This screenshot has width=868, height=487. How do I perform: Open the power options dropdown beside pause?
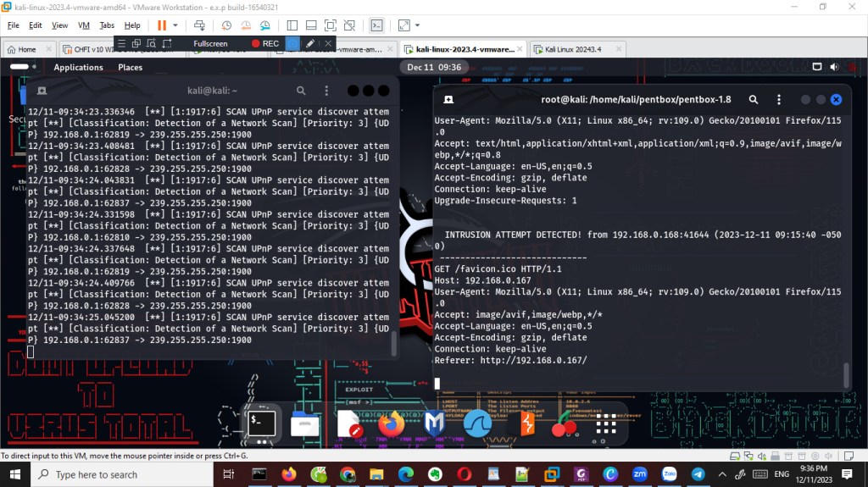(x=175, y=25)
